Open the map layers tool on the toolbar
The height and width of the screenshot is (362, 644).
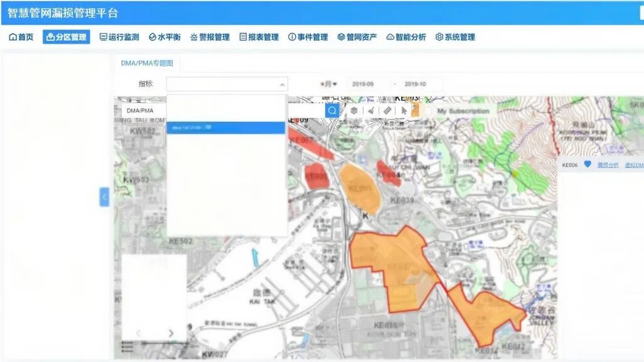click(x=353, y=109)
